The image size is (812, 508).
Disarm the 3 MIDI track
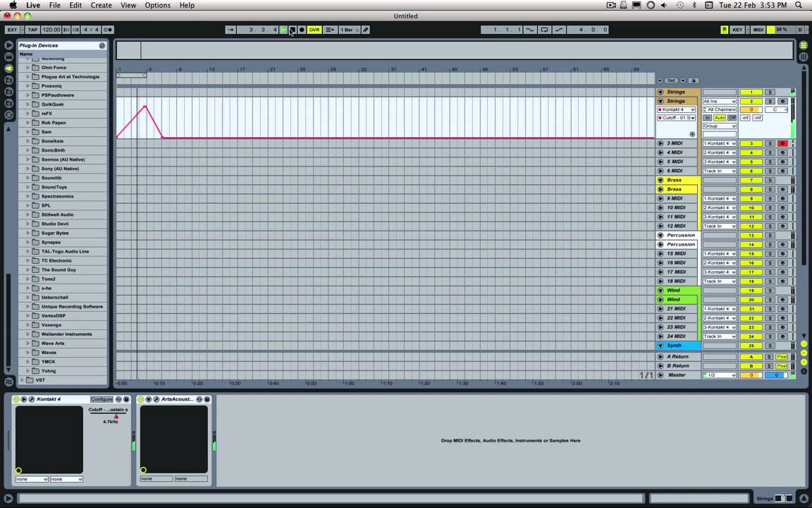782,144
